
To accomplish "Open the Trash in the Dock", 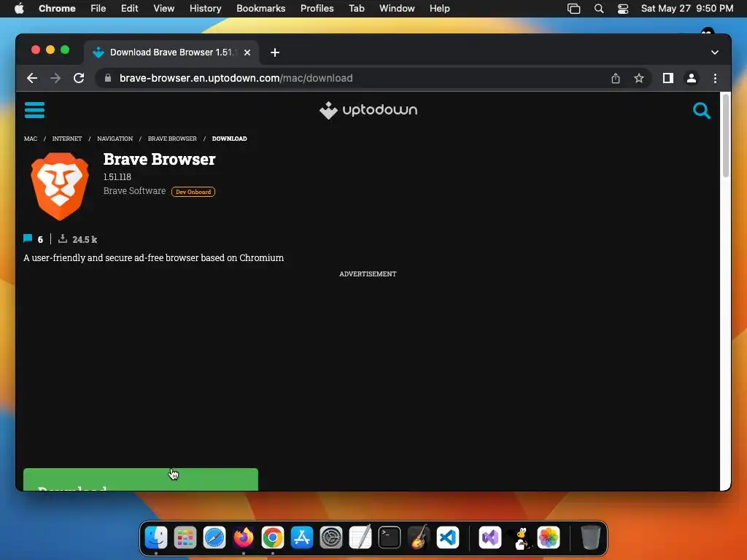I will pyautogui.click(x=590, y=537).
